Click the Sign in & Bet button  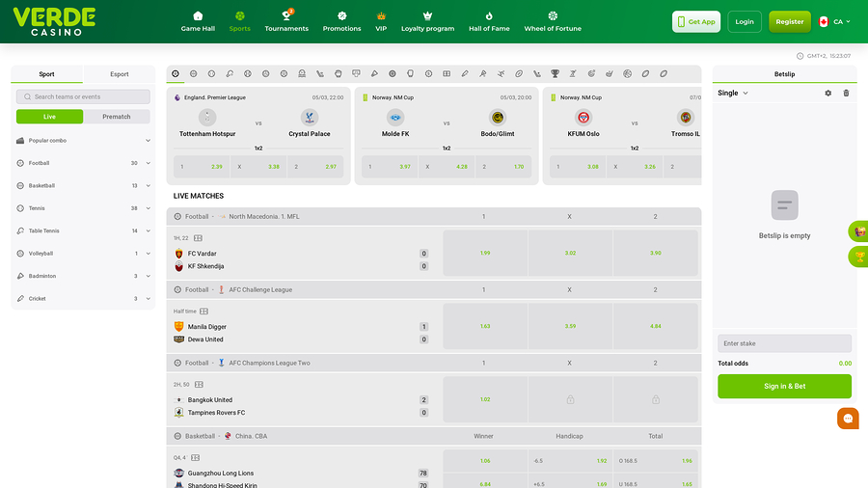784,386
